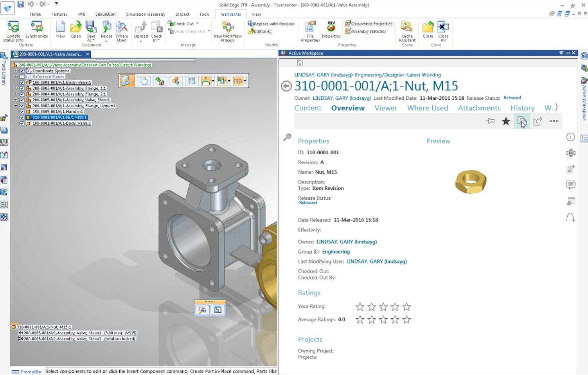
Task: Expand the Assembly, Flange, Upper:1 node
Action: coord(16,106)
